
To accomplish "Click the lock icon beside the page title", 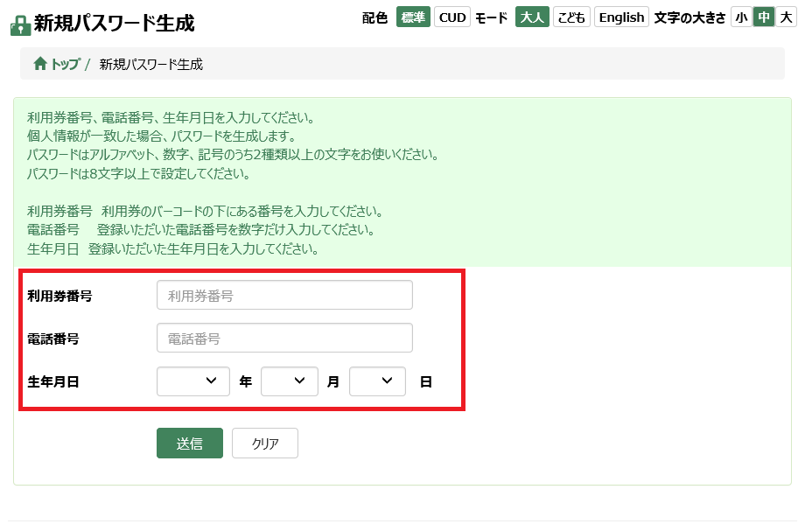I will (20, 25).
